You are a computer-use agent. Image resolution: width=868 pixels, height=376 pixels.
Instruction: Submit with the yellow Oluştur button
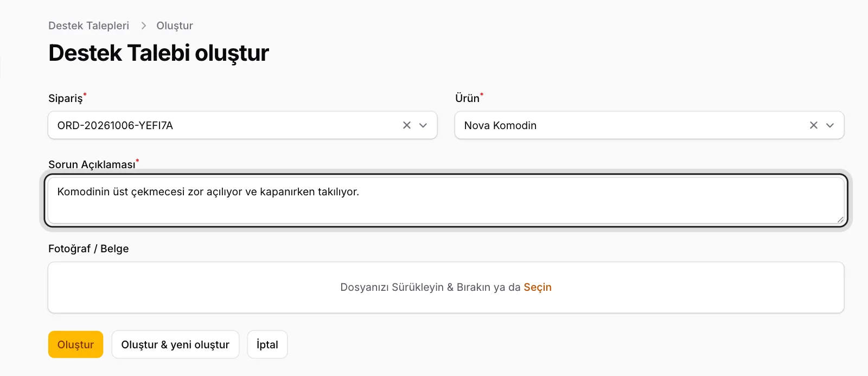pyautogui.click(x=75, y=345)
